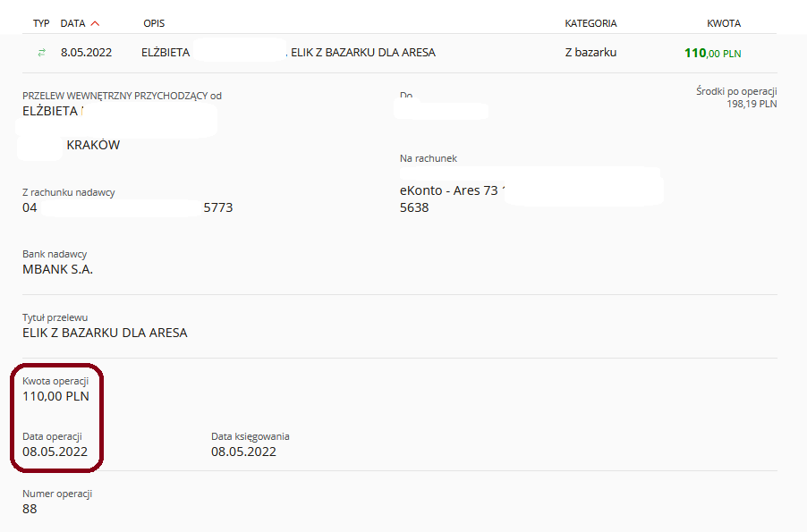Sort transactions by the DATA column

(x=72, y=23)
